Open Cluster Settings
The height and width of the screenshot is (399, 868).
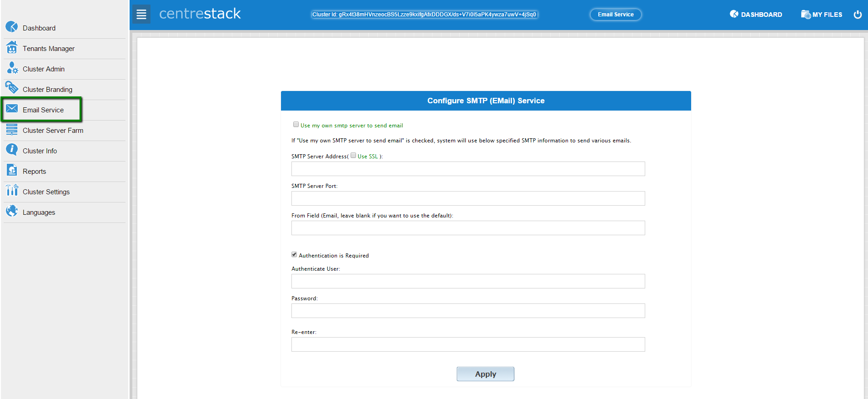click(46, 192)
